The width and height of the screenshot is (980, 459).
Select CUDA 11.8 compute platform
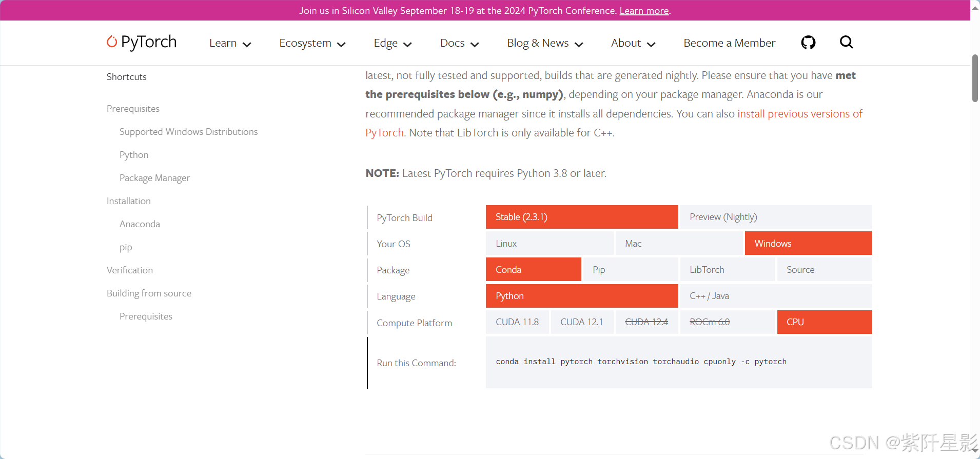pos(517,322)
